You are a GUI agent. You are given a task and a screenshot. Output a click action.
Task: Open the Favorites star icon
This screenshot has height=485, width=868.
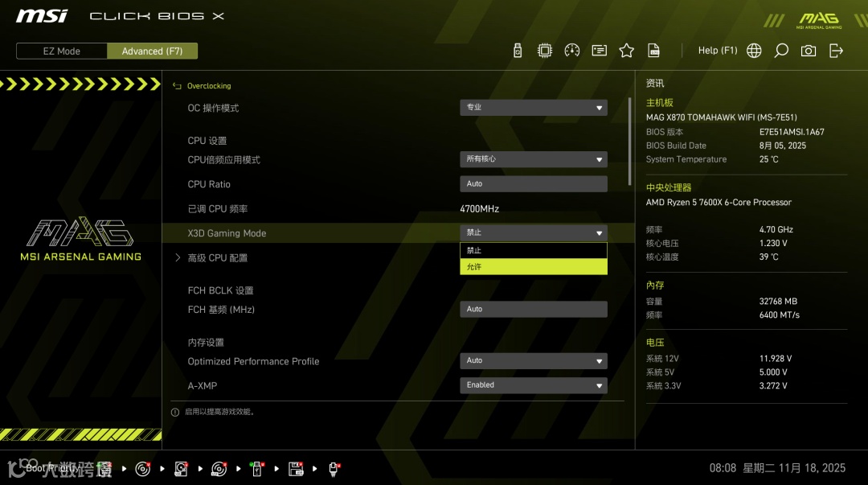coord(626,51)
